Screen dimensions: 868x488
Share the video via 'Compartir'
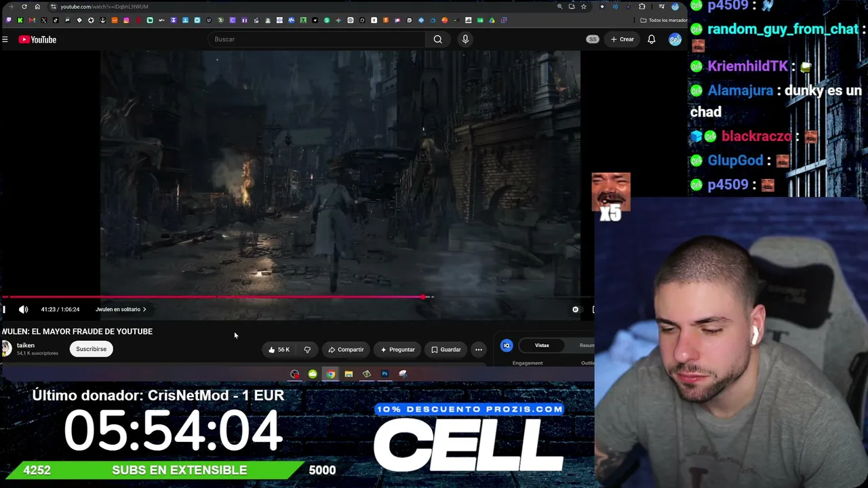[x=346, y=350]
